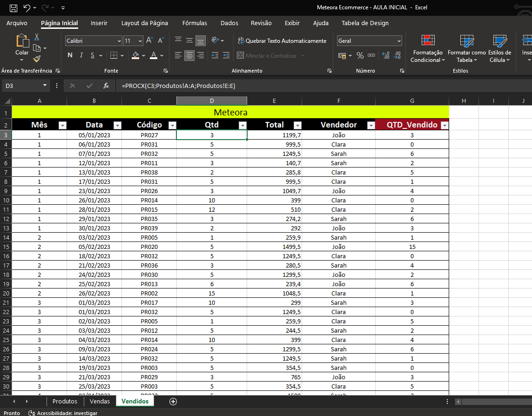
Task: Apply thousands separator 000 icon
Action: coord(371,55)
